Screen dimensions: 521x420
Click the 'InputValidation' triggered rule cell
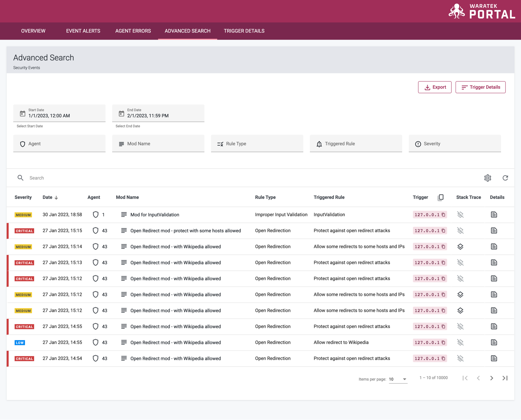[x=329, y=215]
